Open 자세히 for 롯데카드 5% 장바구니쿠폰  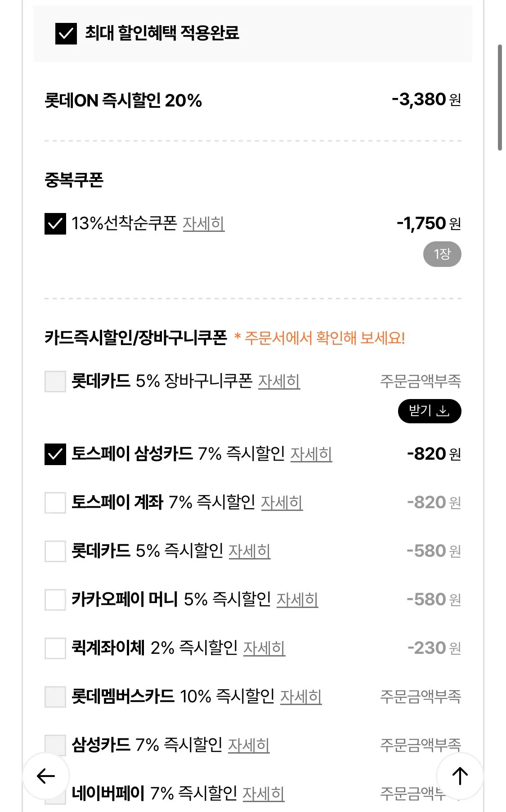(x=279, y=382)
